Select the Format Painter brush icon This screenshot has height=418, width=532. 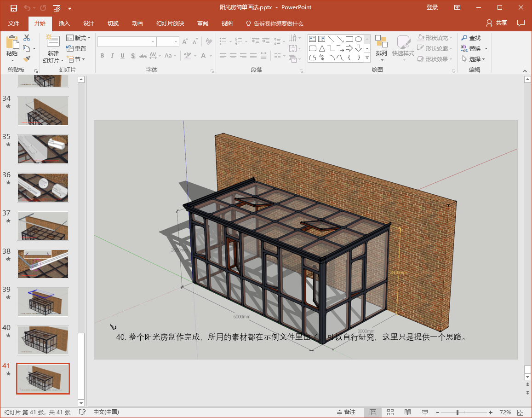tap(27, 59)
